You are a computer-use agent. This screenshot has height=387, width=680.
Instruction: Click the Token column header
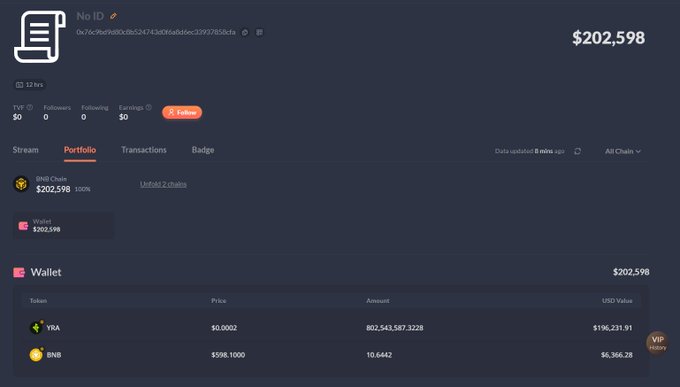click(38, 301)
